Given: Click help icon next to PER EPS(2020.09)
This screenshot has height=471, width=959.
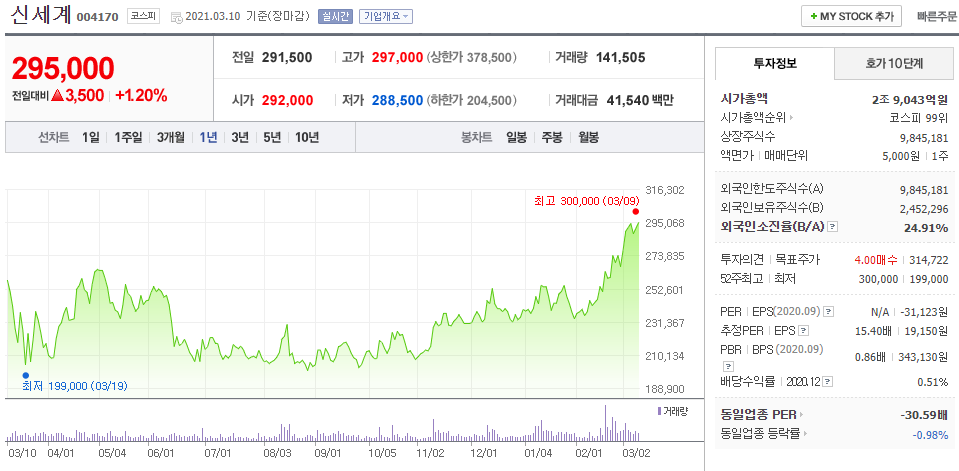Looking at the screenshot, I should (828, 312).
